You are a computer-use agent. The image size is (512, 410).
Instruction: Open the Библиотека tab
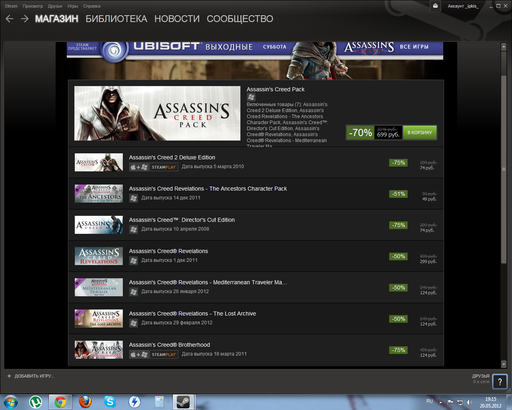coord(116,19)
